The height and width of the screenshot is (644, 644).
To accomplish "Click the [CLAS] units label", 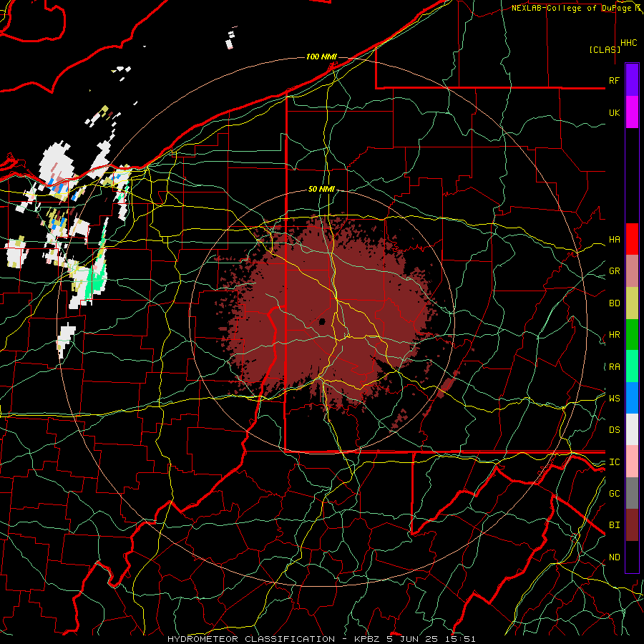I will 605,49.
